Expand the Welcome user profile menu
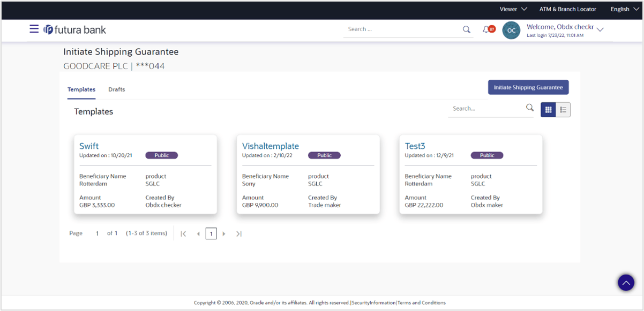Image resolution: width=644 pixels, height=311 pixels. (x=600, y=29)
